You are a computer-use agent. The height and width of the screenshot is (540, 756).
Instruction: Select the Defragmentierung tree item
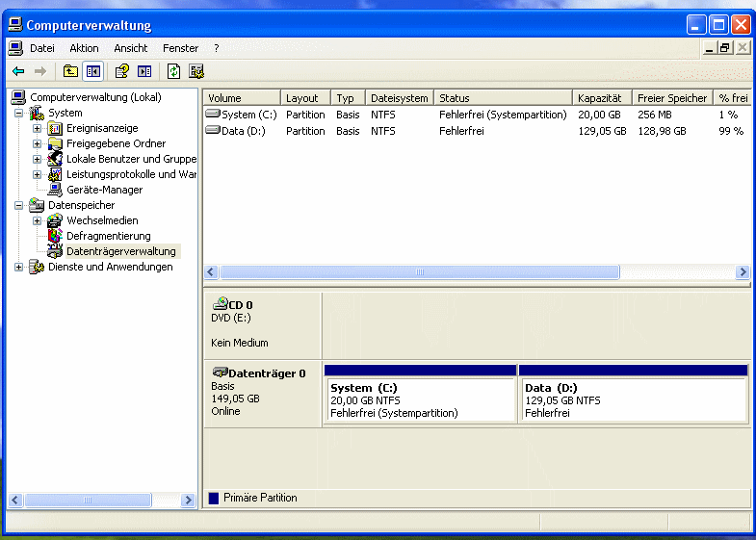[x=109, y=236]
